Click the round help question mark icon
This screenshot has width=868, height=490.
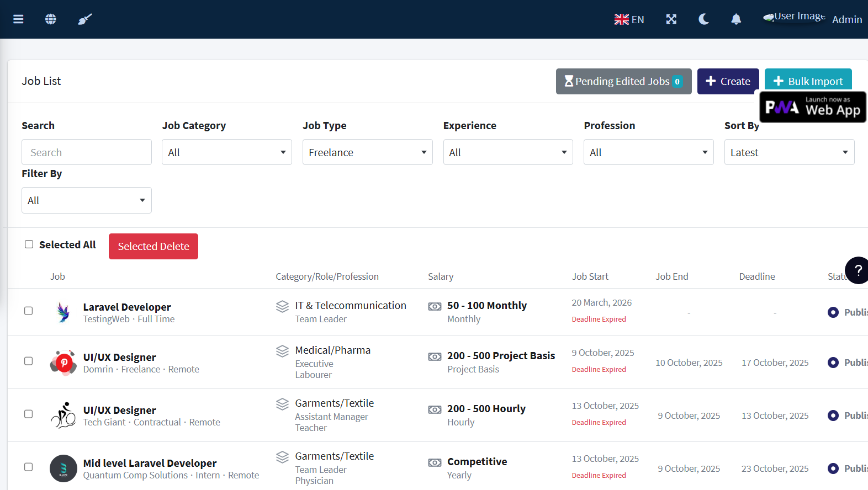tap(858, 270)
